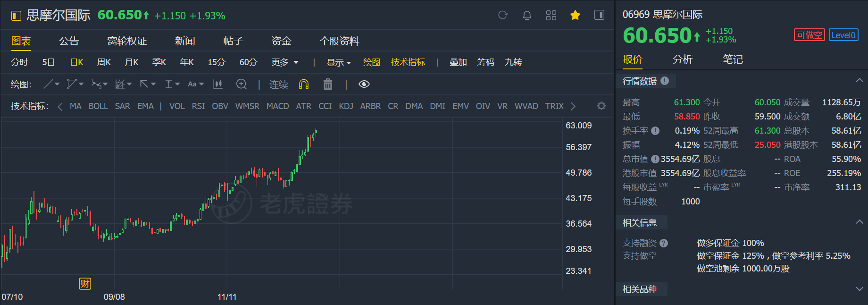868x305 pixels.
Task: Click the zoom-in magnifier drawing tool
Action: click(x=242, y=84)
